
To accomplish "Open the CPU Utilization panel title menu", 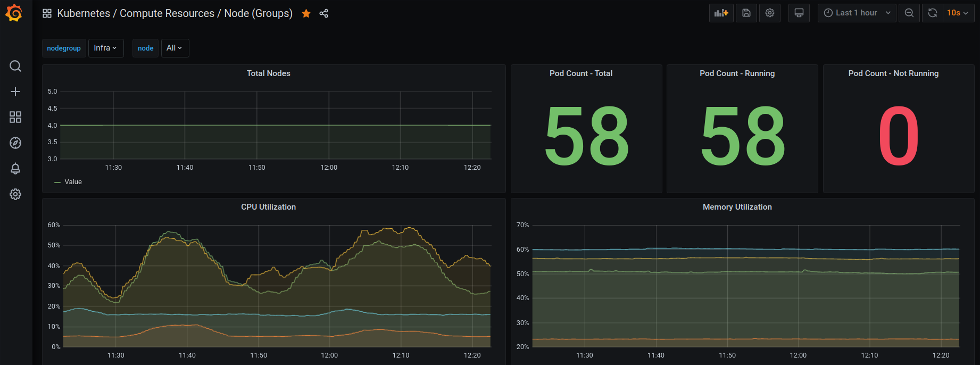I will (268, 207).
